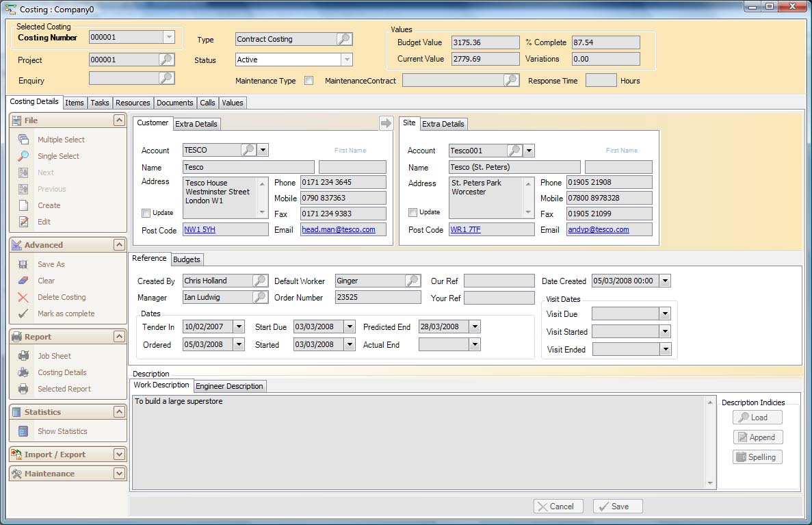
Task: Click the copy customer to site arrow
Action: point(386,123)
